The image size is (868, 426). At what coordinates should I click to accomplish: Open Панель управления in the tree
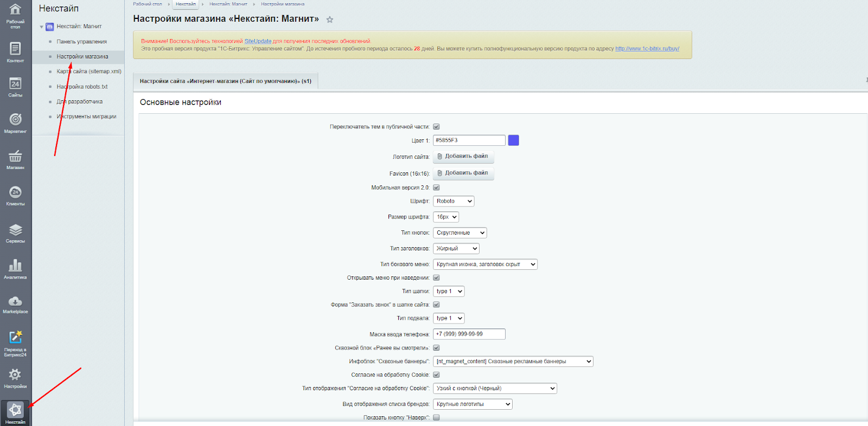82,42
